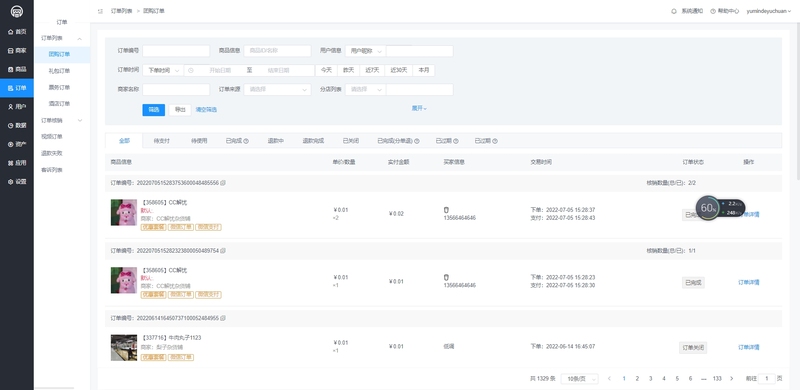Open 数据 data in the dark sidebar
800x390 pixels.
click(17, 126)
